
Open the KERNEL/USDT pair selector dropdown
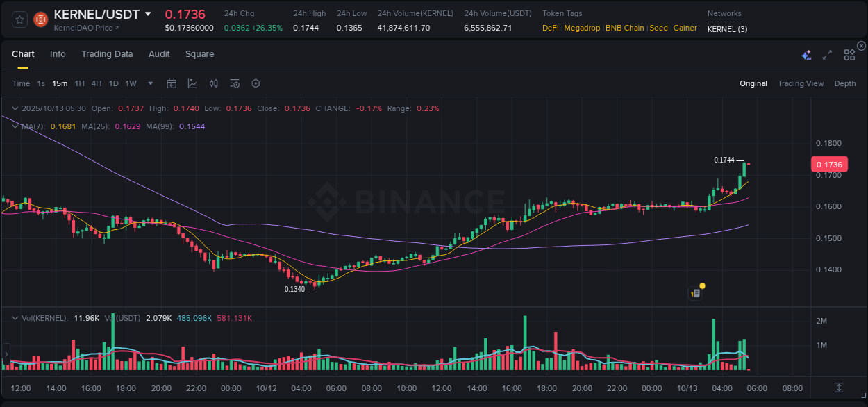point(148,13)
